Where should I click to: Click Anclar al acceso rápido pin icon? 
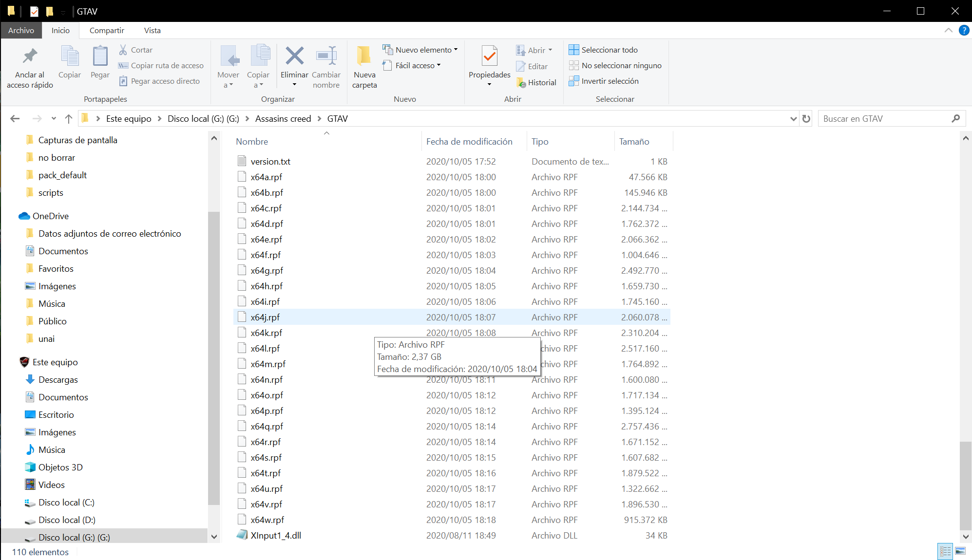[x=30, y=56]
